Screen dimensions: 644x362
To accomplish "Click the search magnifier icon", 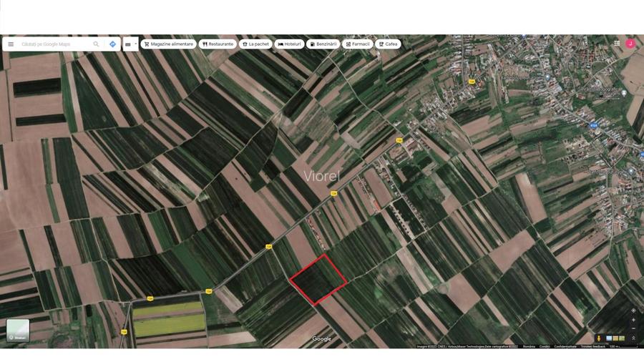I will pyautogui.click(x=97, y=44).
